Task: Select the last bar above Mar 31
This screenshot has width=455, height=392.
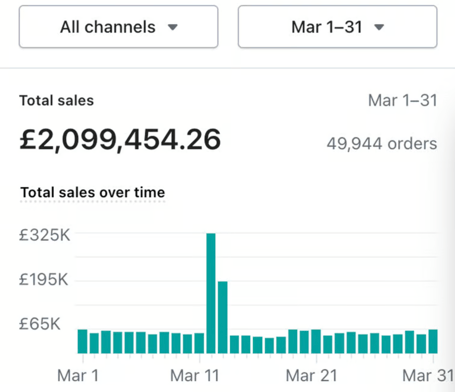Action: click(x=433, y=341)
